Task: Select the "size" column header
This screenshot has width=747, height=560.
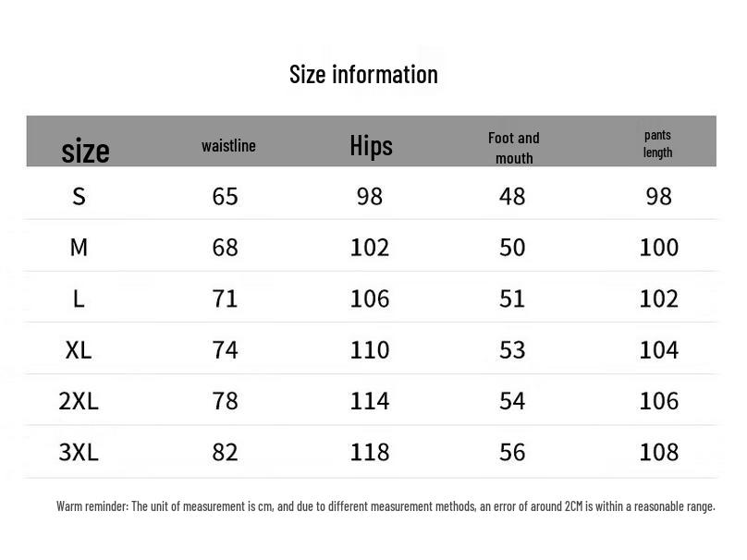Action: click(x=85, y=150)
